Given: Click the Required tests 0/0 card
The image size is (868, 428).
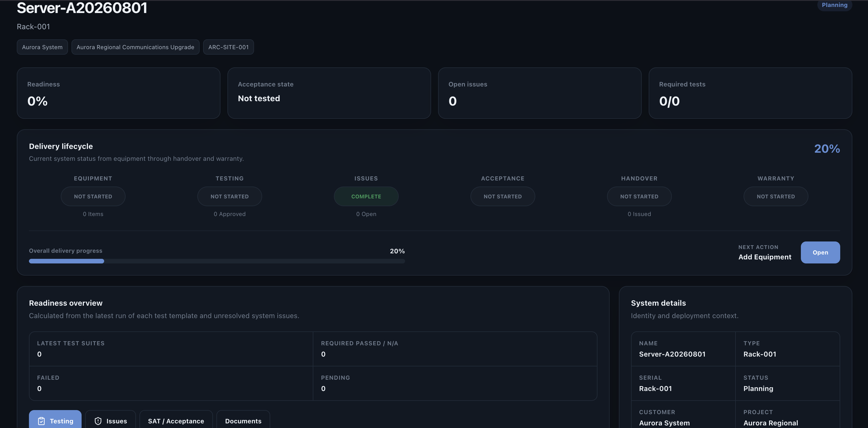Looking at the screenshot, I should [x=751, y=93].
